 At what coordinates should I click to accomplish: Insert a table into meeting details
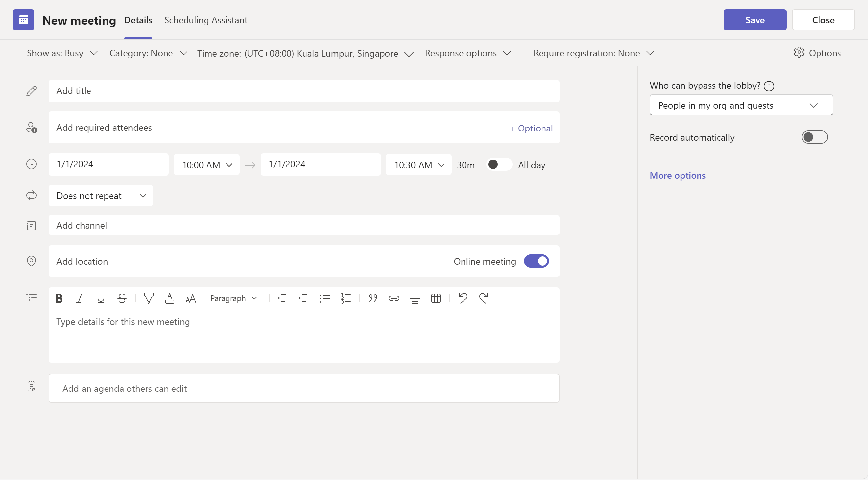pyautogui.click(x=436, y=298)
